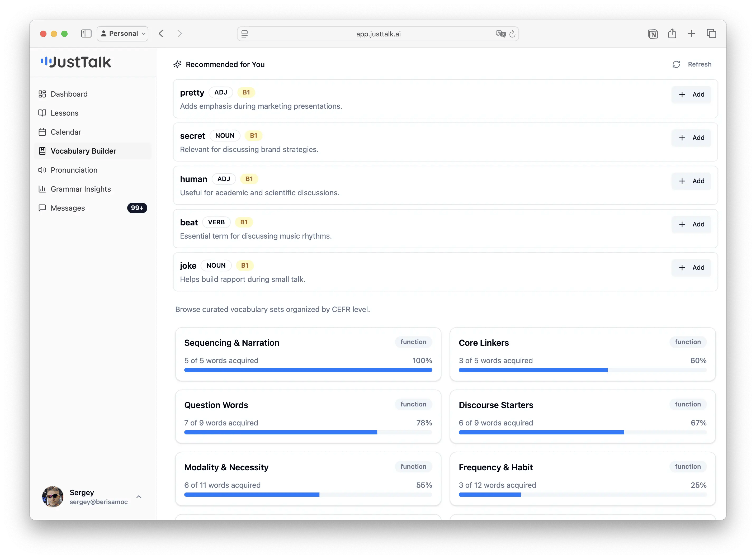Click the Refresh circular arrows icon

676,64
